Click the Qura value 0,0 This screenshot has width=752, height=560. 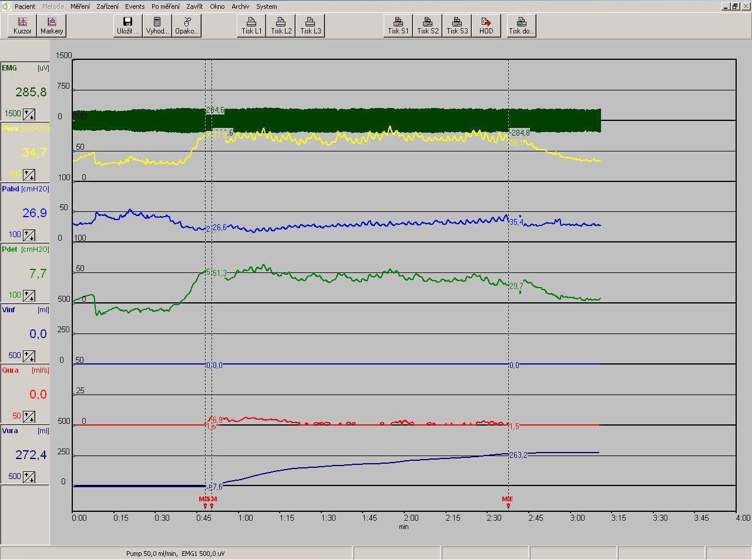click(38, 394)
